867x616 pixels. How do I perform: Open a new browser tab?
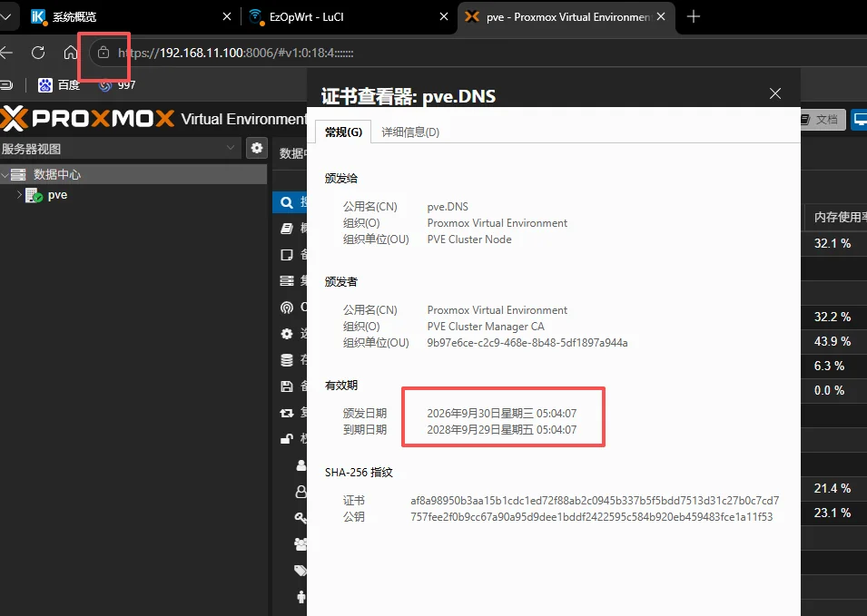(694, 16)
